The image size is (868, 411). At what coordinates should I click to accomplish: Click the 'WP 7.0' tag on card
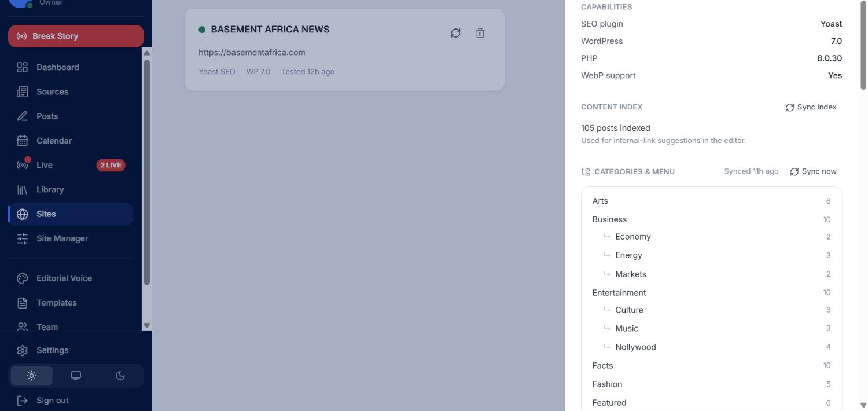point(258,72)
